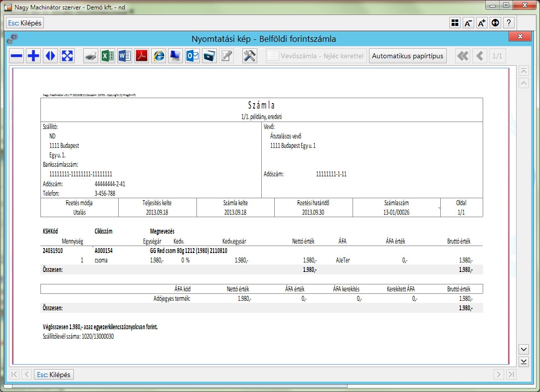
Task: Export the invoice to Word
Action: 125,56
